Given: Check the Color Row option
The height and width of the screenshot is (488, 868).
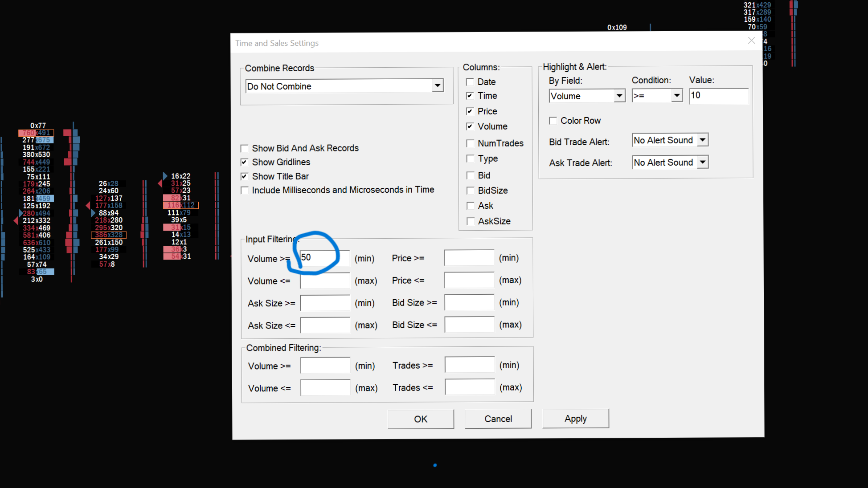Looking at the screenshot, I should pos(553,121).
